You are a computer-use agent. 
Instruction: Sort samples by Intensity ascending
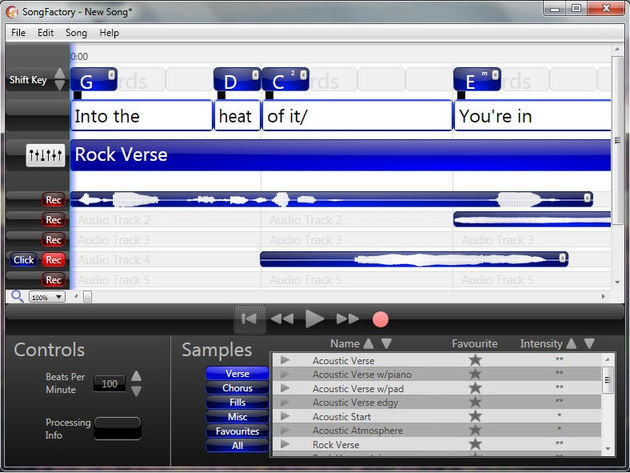click(x=571, y=344)
